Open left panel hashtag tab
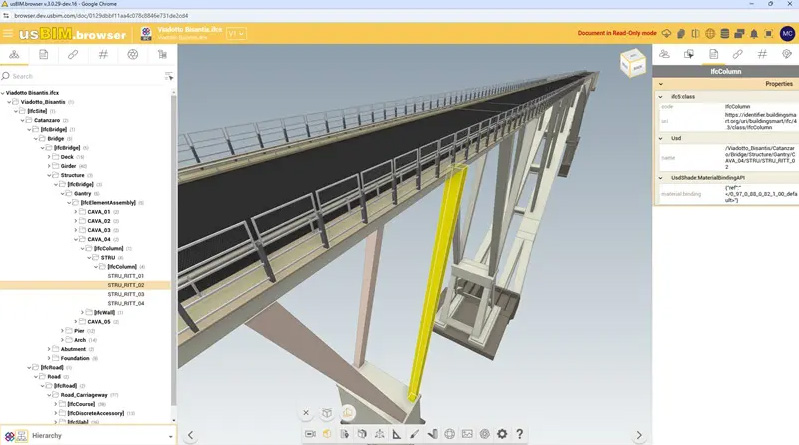This screenshot has height=445, width=799. pos(103,54)
